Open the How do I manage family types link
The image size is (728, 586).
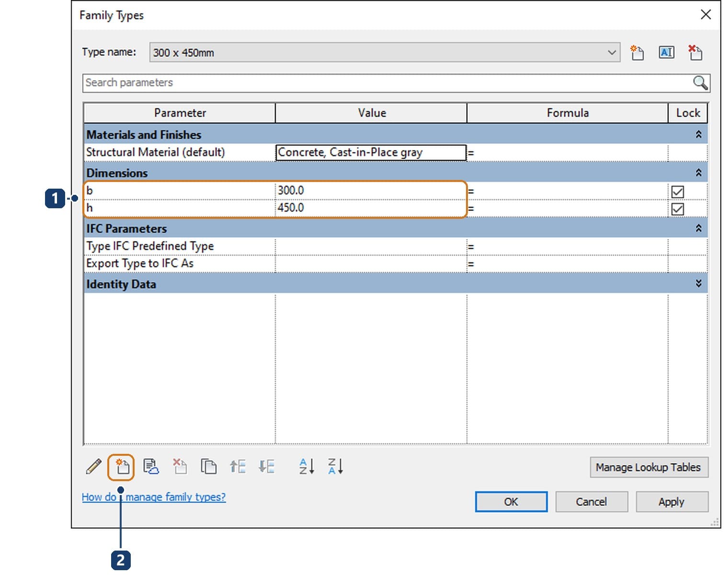(153, 497)
